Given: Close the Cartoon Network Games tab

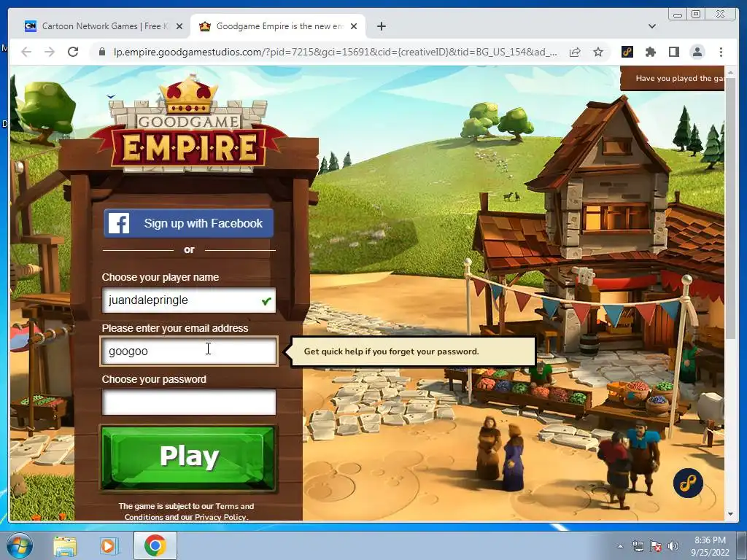Looking at the screenshot, I should tap(179, 26).
